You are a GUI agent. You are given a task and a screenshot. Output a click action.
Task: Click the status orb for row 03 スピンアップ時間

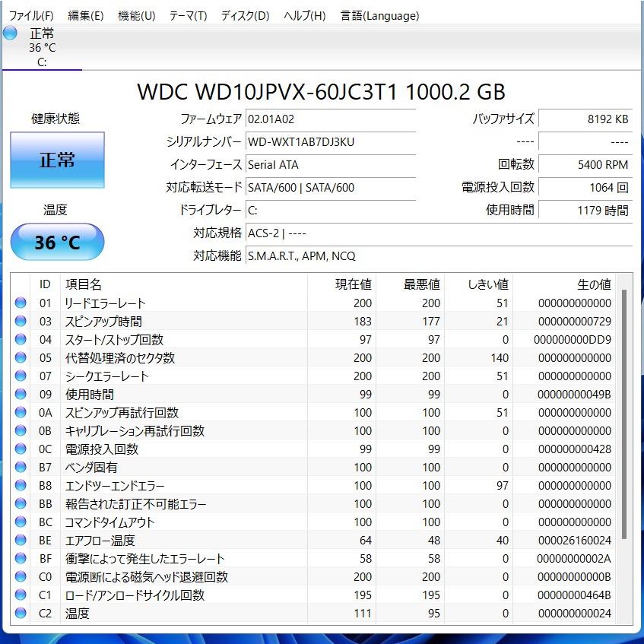coord(21,321)
